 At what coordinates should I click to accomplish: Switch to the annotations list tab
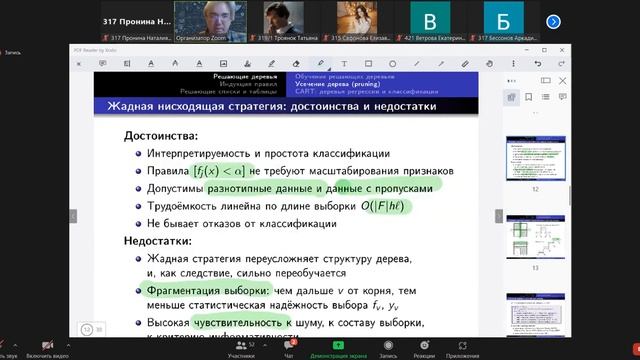coord(562,97)
